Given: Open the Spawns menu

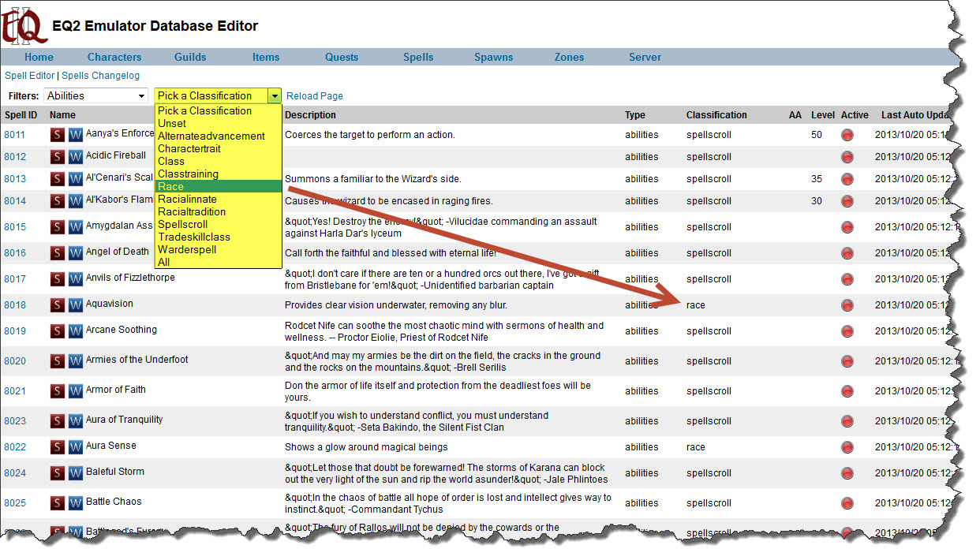Looking at the screenshot, I should 493,57.
